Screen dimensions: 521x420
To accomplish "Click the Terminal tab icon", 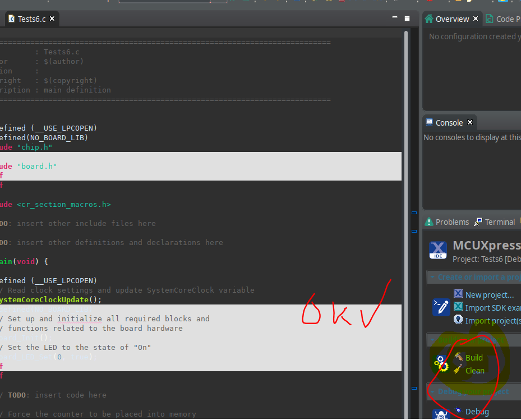I will [478, 221].
